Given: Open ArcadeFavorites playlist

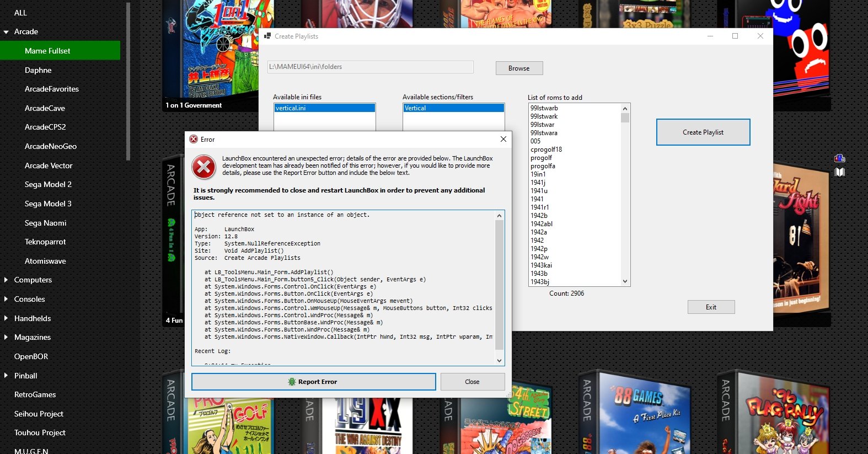Looking at the screenshot, I should pyautogui.click(x=52, y=89).
